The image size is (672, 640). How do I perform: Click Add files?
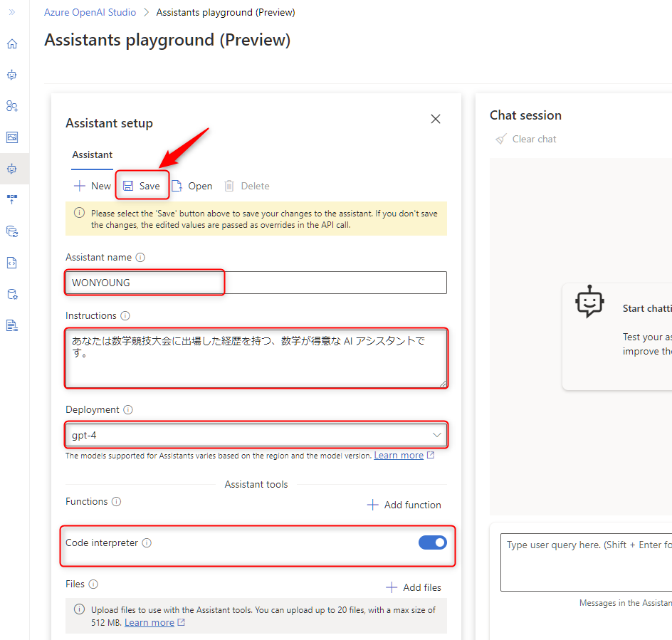tap(414, 587)
